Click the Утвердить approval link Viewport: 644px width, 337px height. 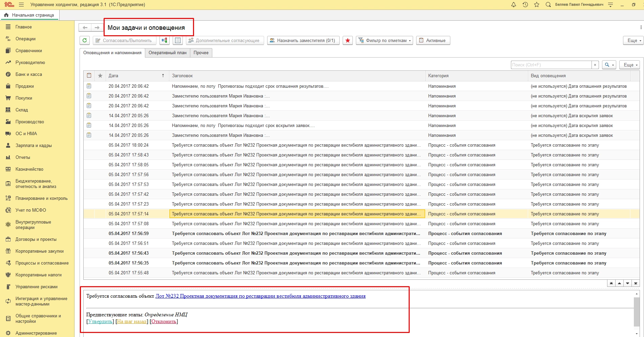tap(100, 321)
